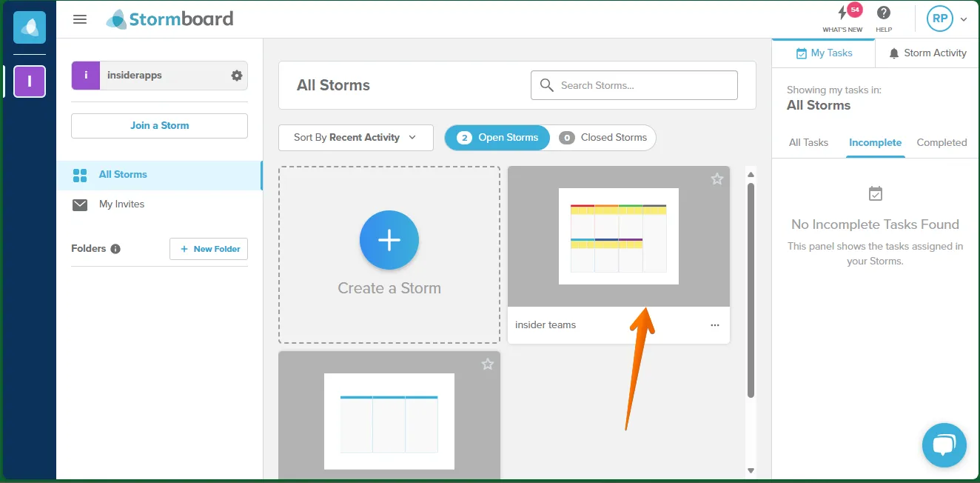
Task: Open the chat support bubble
Action: pos(944,445)
